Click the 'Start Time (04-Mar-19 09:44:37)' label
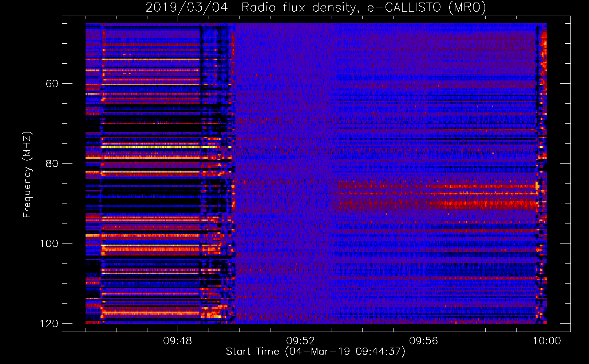589x364 pixels. (316, 352)
